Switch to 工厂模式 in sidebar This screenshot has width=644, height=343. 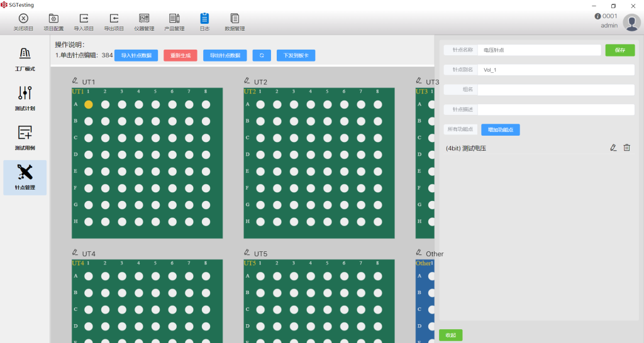(25, 59)
